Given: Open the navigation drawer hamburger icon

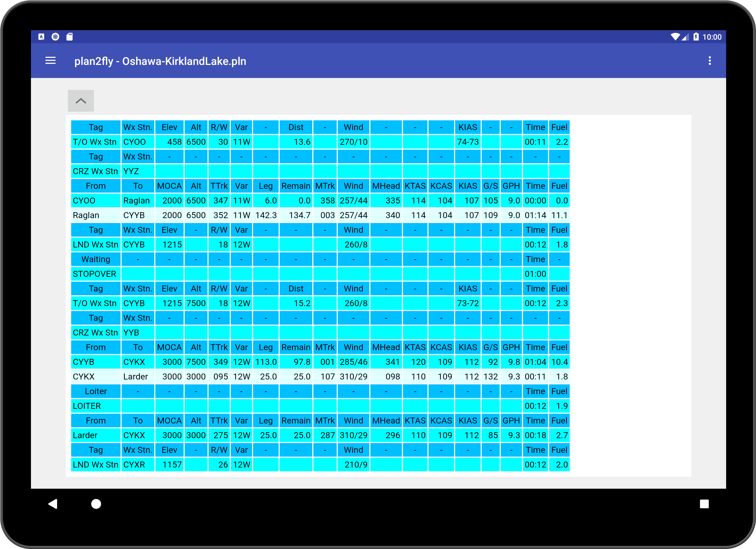Looking at the screenshot, I should point(51,61).
